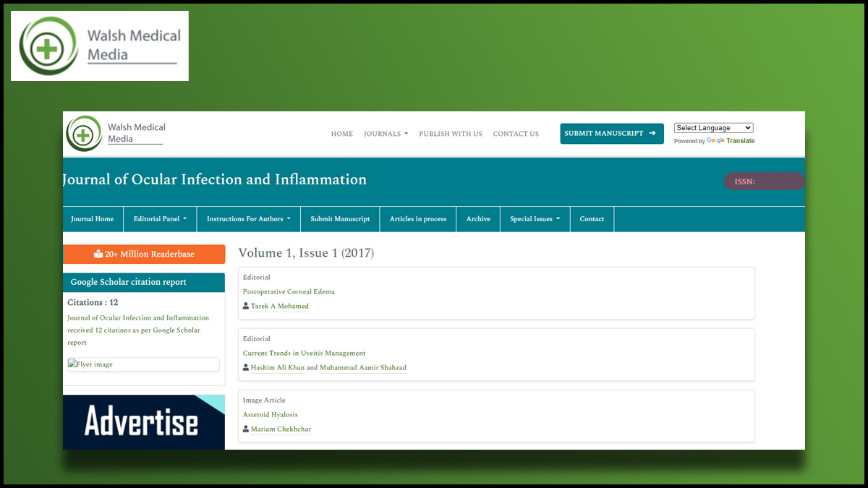This screenshot has height=488, width=868.
Task: Click the readers icon in Readerbase banner
Action: click(98, 254)
